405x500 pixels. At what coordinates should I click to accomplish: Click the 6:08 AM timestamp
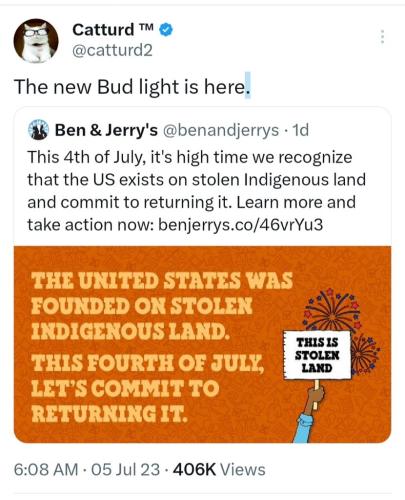coord(46,470)
